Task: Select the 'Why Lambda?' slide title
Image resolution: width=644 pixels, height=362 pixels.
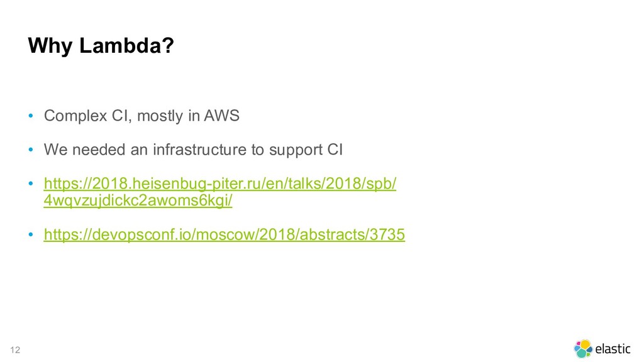Action: point(101,45)
